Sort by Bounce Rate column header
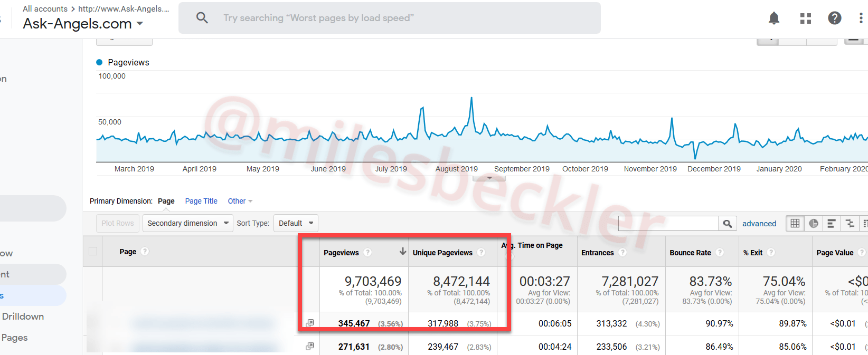Image resolution: width=868 pixels, height=355 pixels. pyautogui.click(x=690, y=253)
